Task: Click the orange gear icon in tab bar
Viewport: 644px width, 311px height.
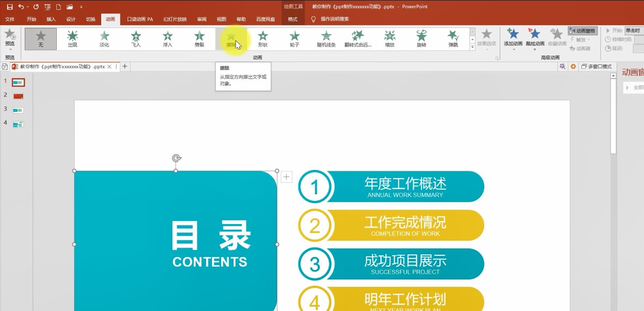Action: 573,67
